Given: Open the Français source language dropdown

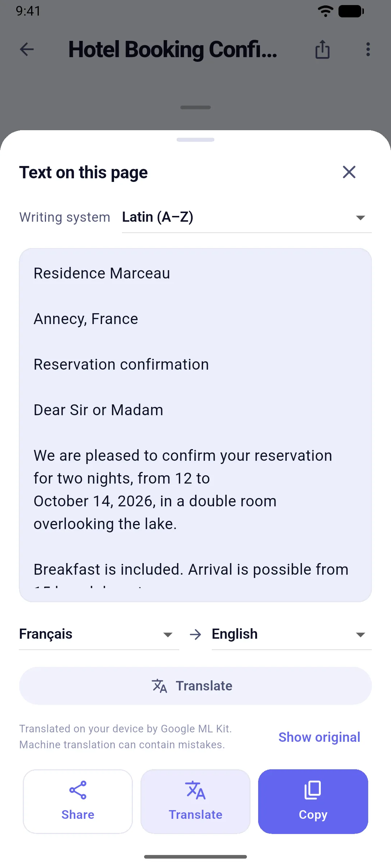Looking at the screenshot, I should (x=99, y=634).
